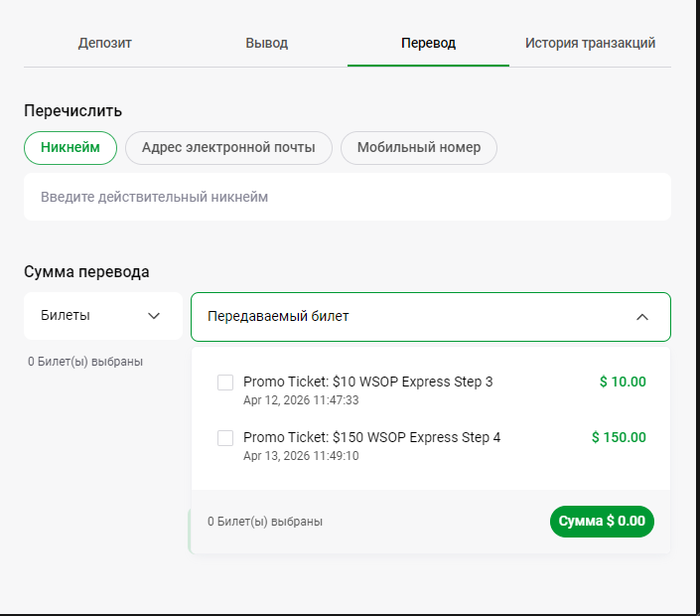Image resolution: width=700 pixels, height=616 pixels.
Task: Click the nickname input field
Action: [347, 197]
